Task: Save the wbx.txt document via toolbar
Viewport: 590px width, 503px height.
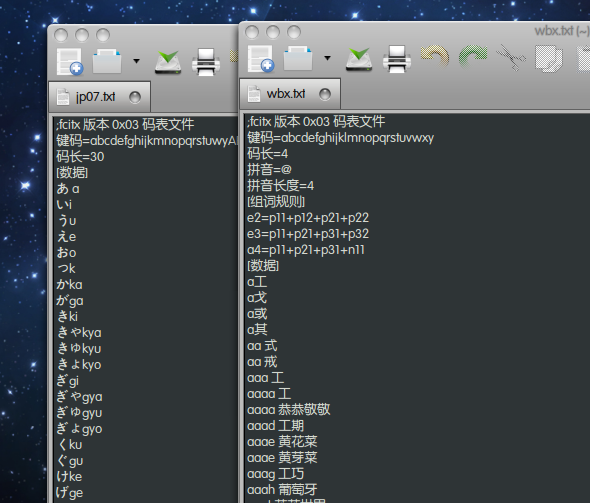Action: pyautogui.click(x=359, y=59)
